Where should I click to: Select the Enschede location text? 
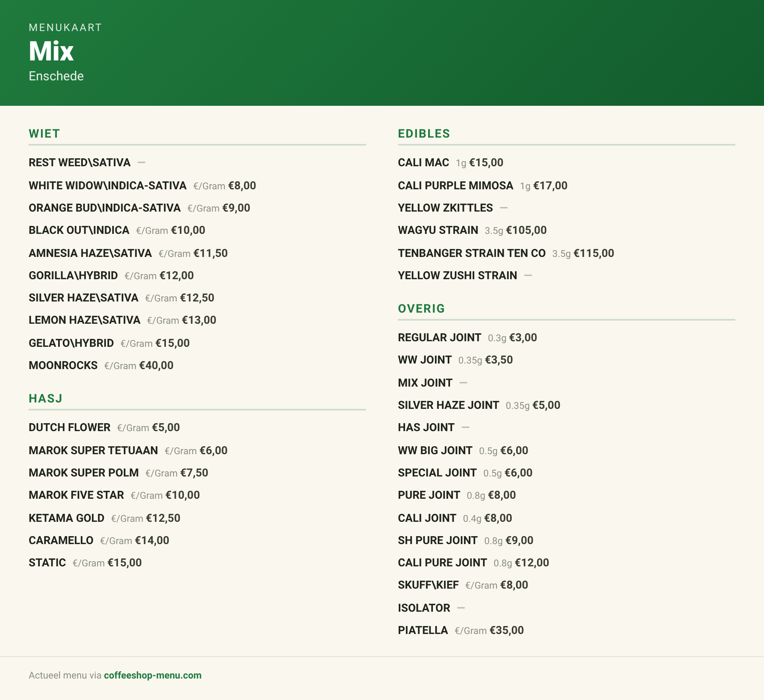click(56, 76)
